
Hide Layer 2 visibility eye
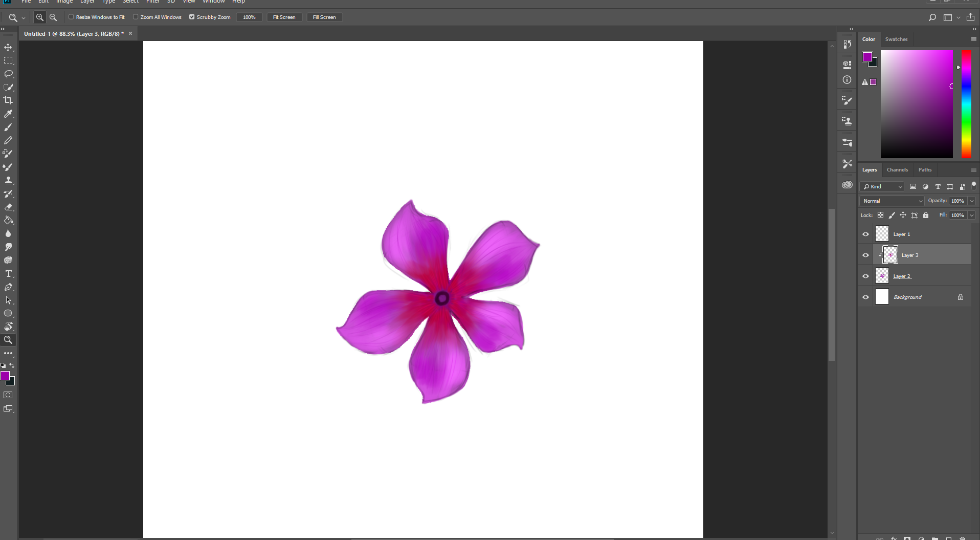click(865, 276)
